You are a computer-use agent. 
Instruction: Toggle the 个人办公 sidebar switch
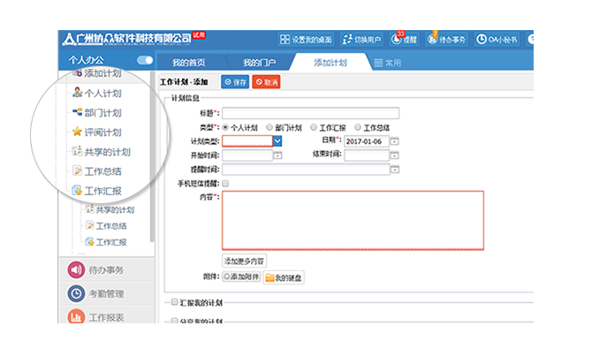click(x=145, y=60)
